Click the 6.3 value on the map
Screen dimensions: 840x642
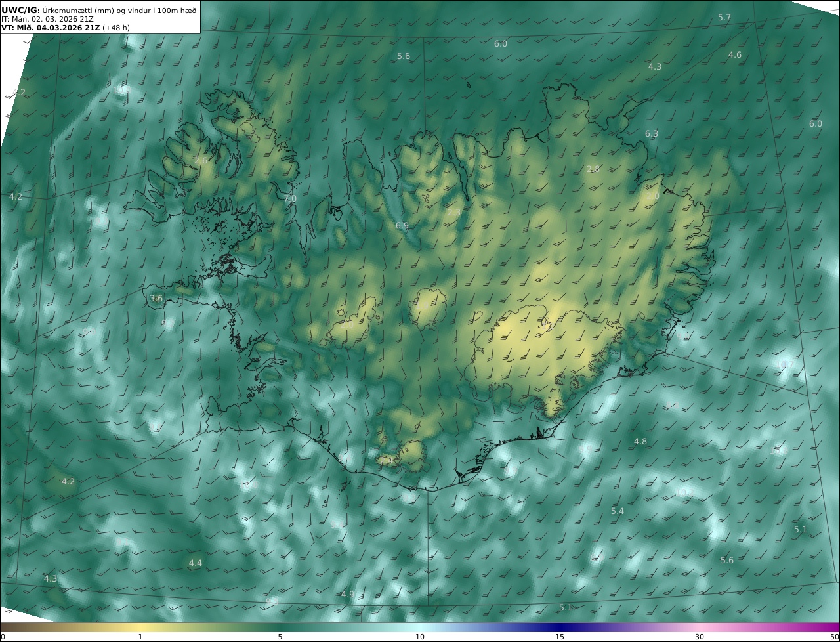652,134
